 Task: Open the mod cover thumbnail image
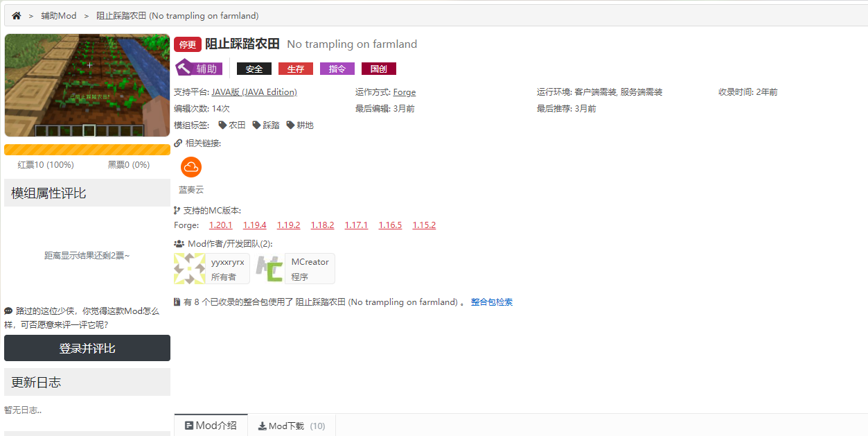point(87,85)
